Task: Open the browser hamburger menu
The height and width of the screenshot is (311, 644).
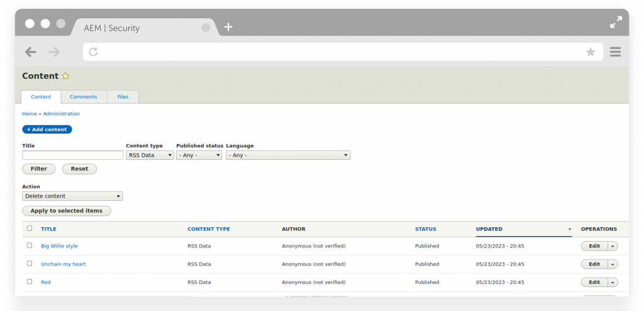Action: coord(615,52)
